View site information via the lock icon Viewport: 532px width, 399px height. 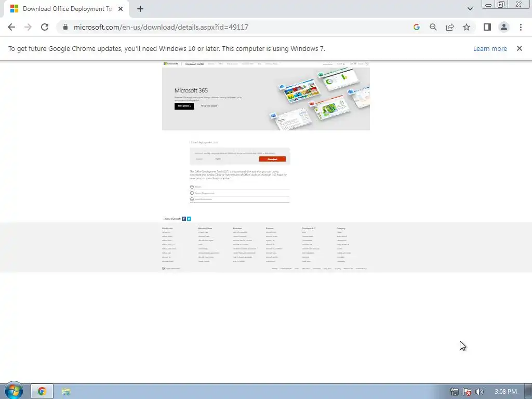tap(65, 27)
